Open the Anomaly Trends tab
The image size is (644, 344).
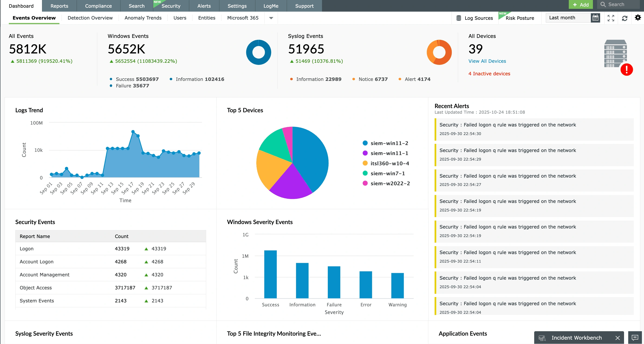tap(143, 18)
